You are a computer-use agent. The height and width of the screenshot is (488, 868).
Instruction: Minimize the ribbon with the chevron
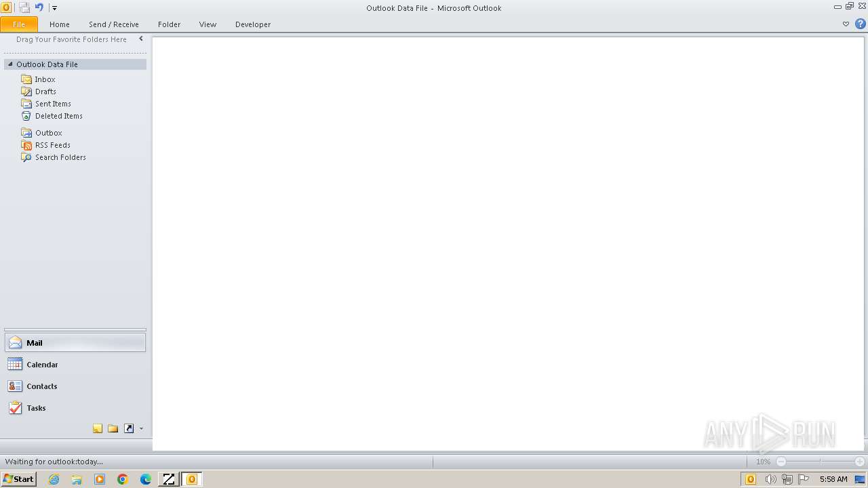click(x=846, y=24)
